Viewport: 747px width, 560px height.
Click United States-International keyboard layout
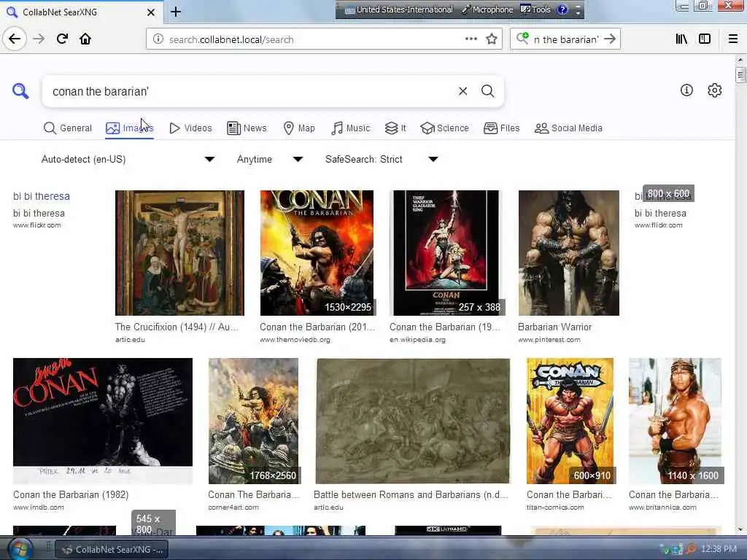click(x=399, y=9)
